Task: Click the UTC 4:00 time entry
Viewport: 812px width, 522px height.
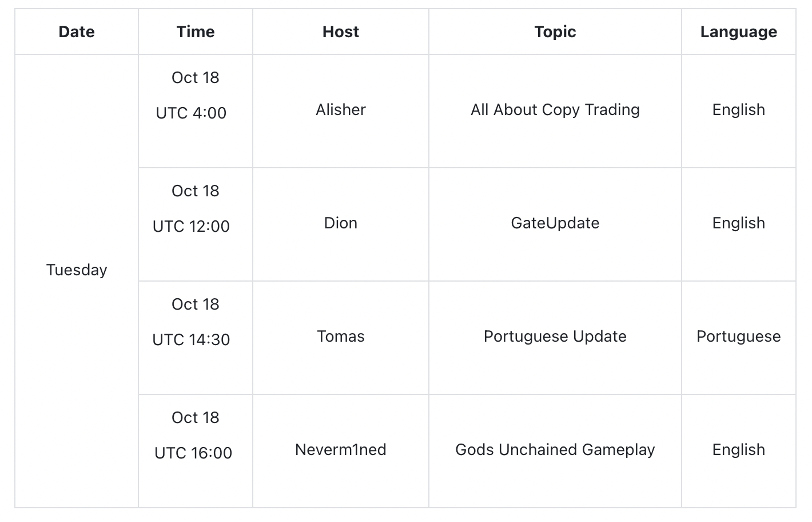Action: pyautogui.click(x=192, y=113)
